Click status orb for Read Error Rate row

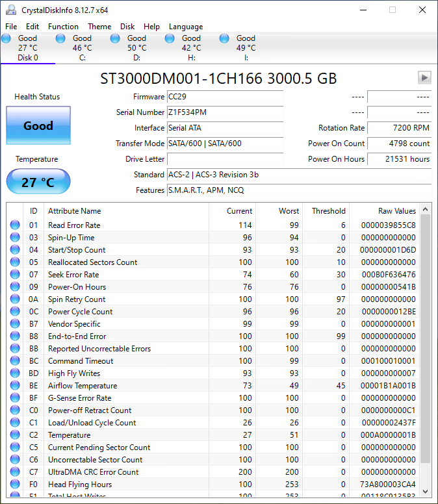[x=15, y=225]
